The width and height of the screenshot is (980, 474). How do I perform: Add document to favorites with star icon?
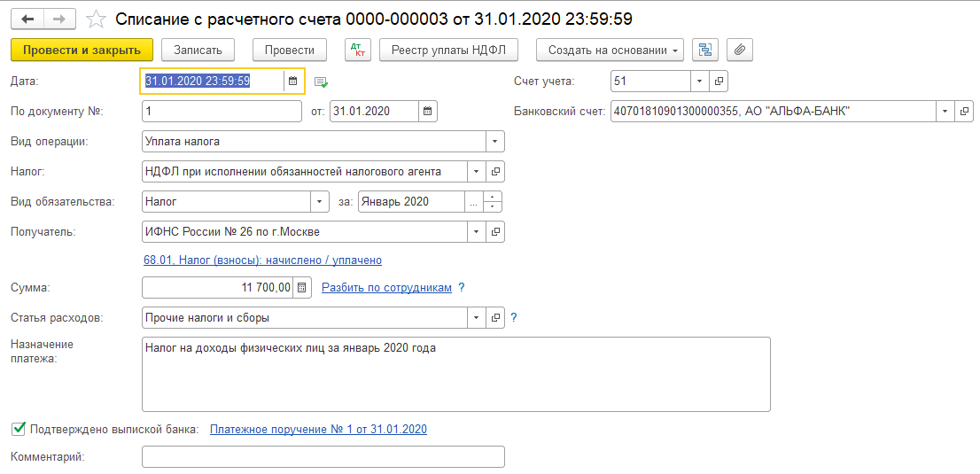coord(98,19)
